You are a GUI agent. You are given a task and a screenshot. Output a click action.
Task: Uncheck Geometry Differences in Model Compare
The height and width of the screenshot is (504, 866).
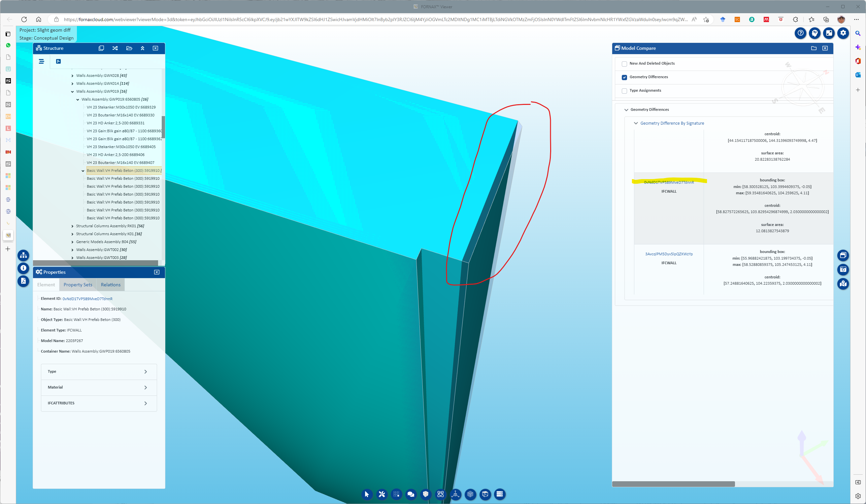pyautogui.click(x=624, y=77)
